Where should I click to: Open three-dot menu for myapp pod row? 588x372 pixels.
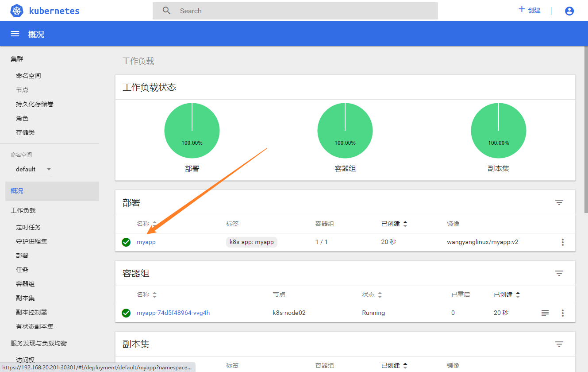(x=563, y=313)
